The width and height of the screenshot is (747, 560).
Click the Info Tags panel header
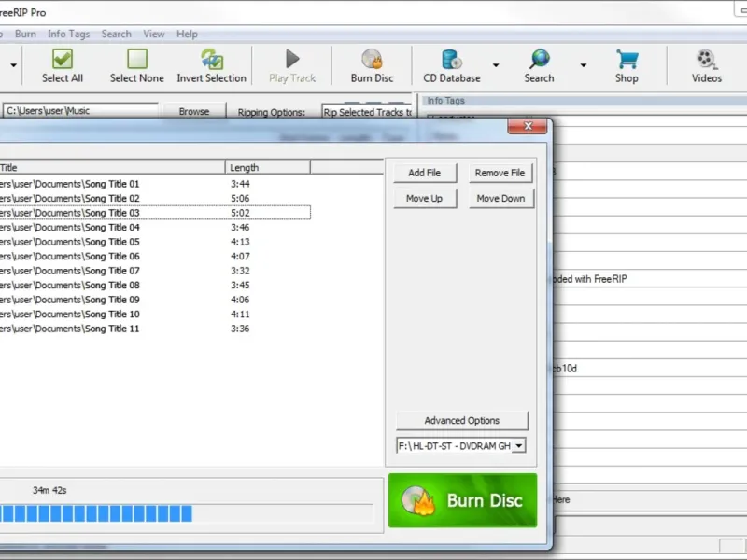pyautogui.click(x=585, y=101)
